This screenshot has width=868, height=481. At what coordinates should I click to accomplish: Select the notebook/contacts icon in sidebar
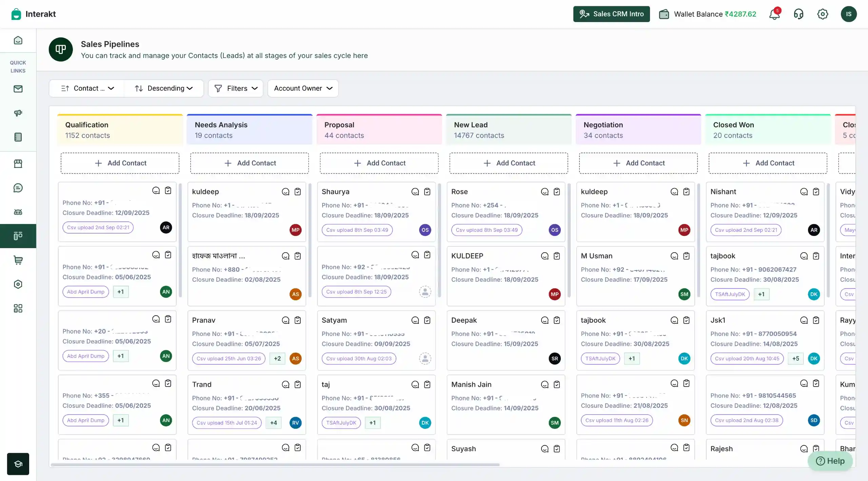(18, 137)
